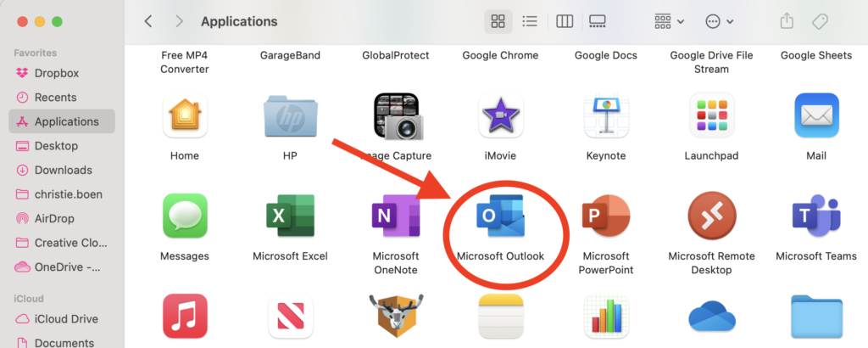Open the HP folder
868x348 pixels.
pos(290,115)
